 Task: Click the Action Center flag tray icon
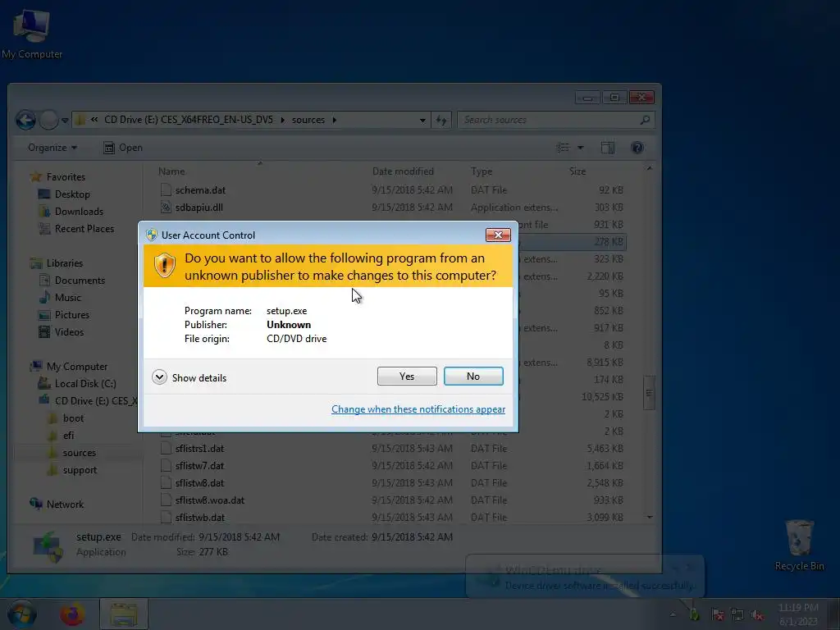(x=718, y=615)
